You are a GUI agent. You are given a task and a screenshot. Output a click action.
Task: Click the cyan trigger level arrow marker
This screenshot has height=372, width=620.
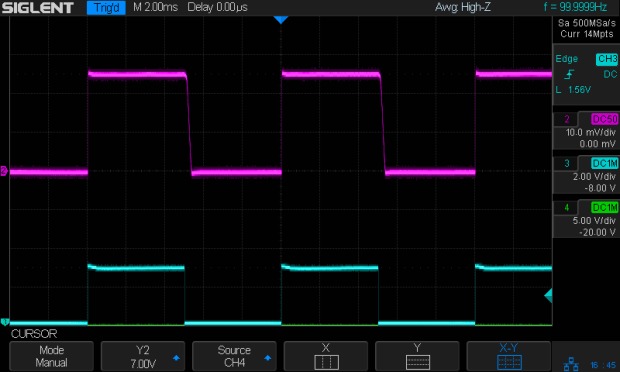point(548,296)
